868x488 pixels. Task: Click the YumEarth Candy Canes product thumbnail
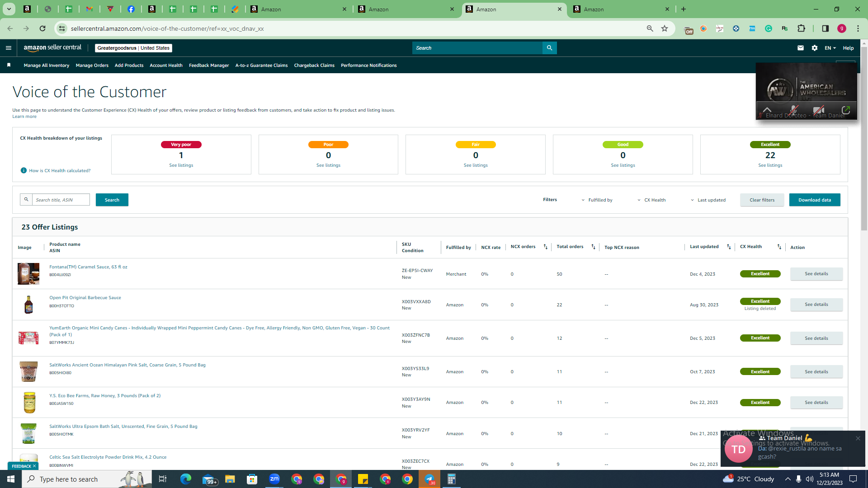tap(28, 338)
